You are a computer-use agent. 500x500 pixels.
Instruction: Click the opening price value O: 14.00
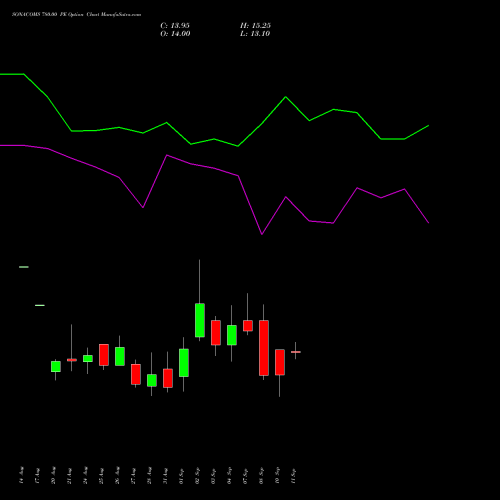click(175, 34)
